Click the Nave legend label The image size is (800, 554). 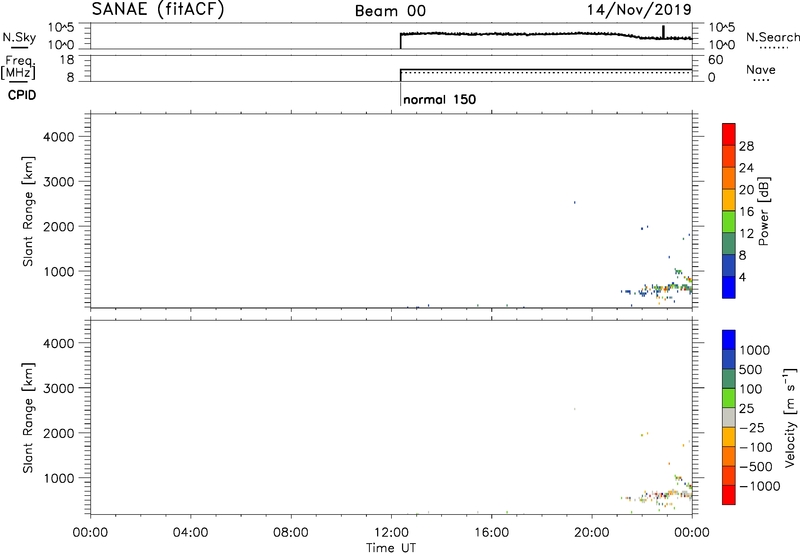coord(760,69)
